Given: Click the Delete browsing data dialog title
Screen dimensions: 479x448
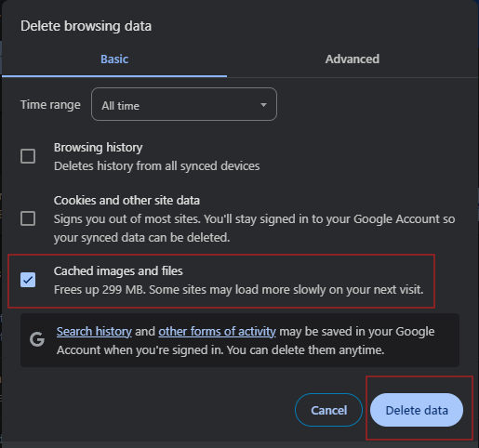Looking at the screenshot, I should tap(86, 26).
